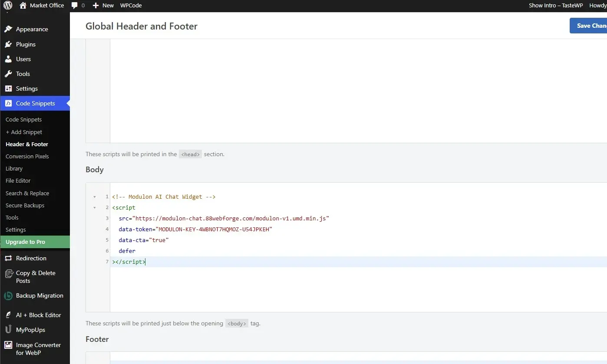Image resolution: width=607 pixels, height=364 pixels.
Task: Go to Code Snippets submenu list
Action: (x=23, y=119)
